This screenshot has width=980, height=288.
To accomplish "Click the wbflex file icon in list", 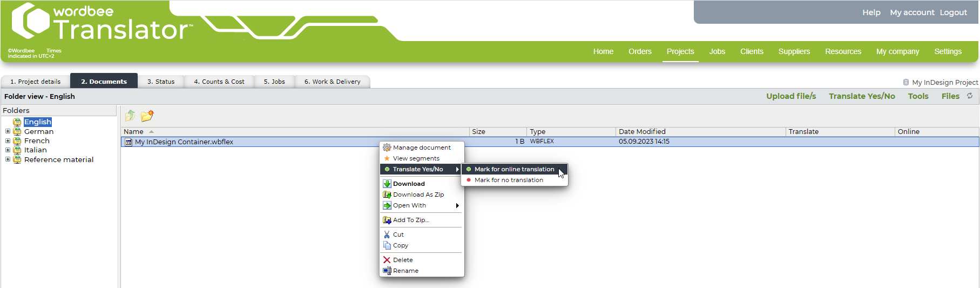I will pyautogui.click(x=129, y=142).
